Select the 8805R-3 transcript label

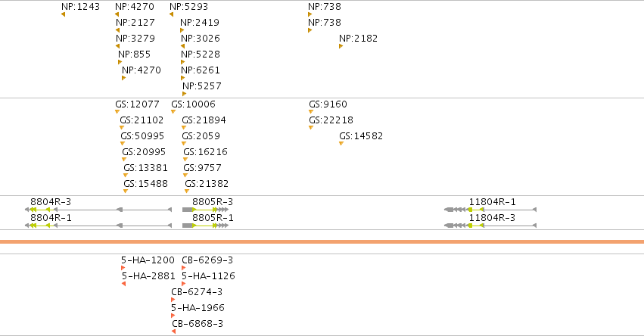pyautogui.click(x=213, y=202)
